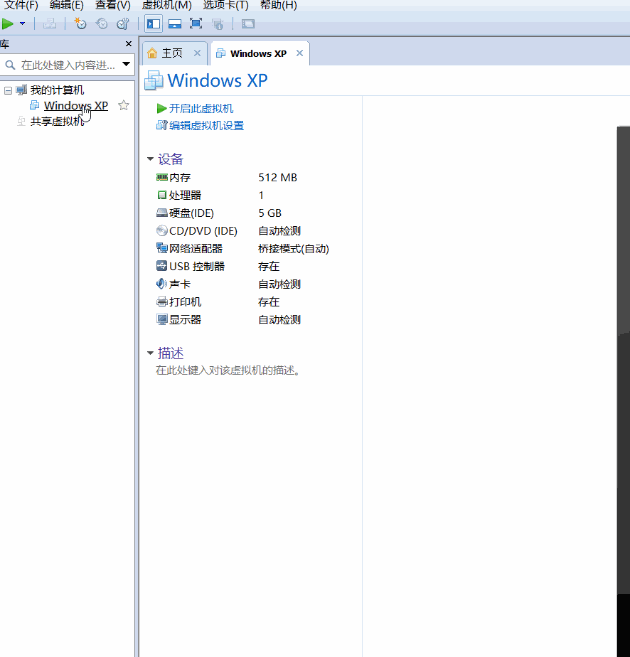Select Windows XP in the library tree
Viewport: 630px width, 657px height.
coord(76,106)
